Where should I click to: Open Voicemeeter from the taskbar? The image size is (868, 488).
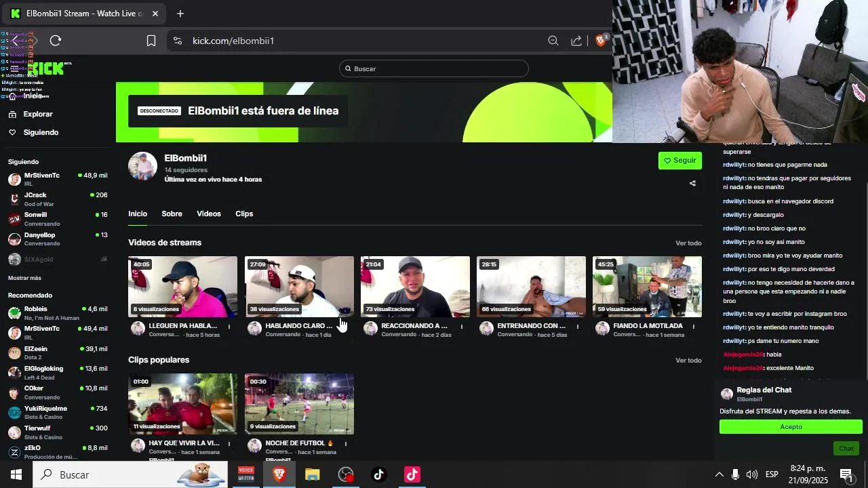point(245,474)
